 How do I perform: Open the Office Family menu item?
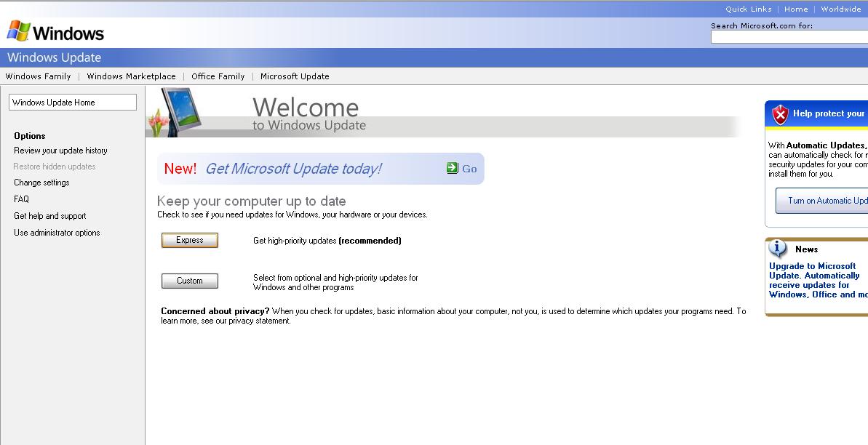point(218,76)
